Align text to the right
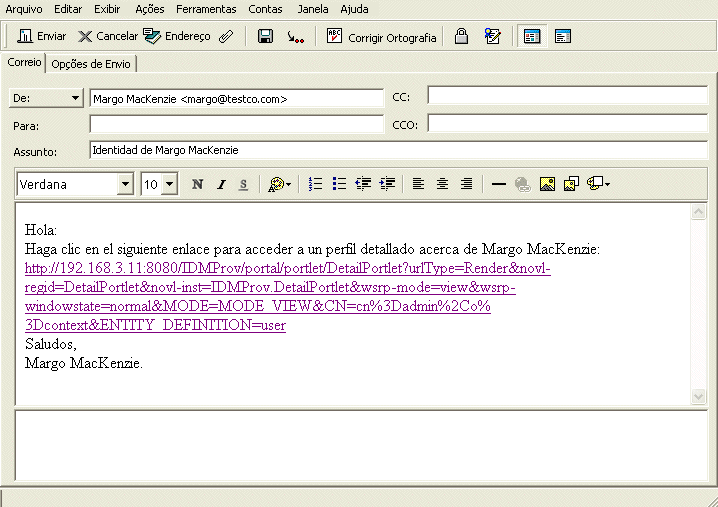 (x=467, y=184)
